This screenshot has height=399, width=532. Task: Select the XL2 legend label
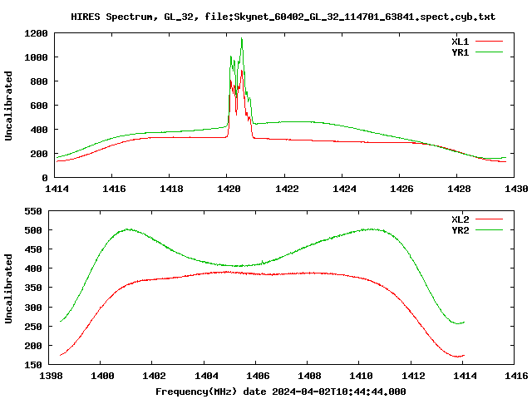(x=460, y=219)
